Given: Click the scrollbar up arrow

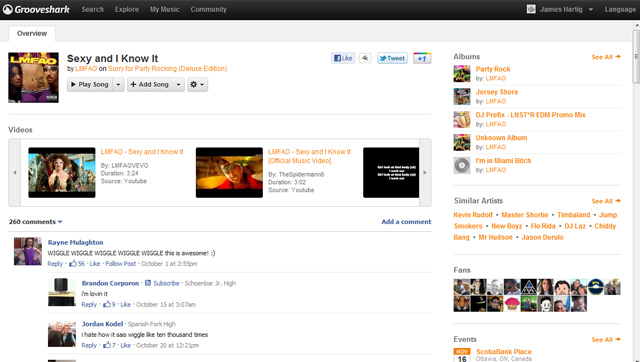Looking at the screenshot, I should (x=636, y=25).
